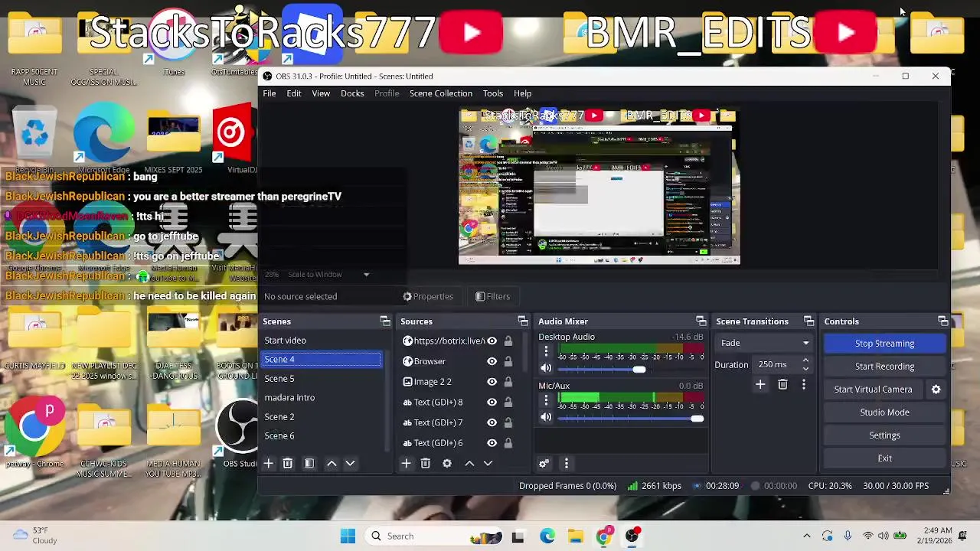The height and width of the screenshot is (551, 980).
Task: Move the selected source down
Action: tap(488, 463)
